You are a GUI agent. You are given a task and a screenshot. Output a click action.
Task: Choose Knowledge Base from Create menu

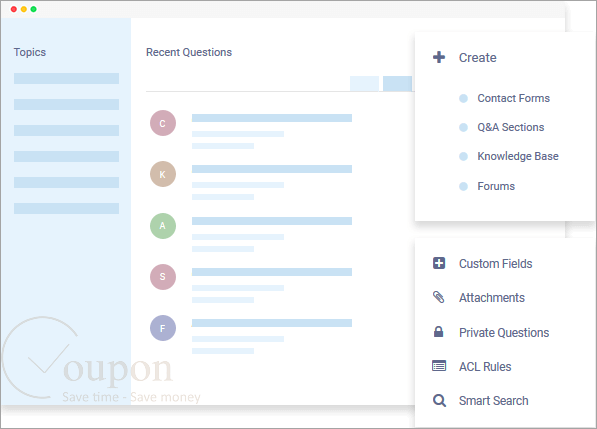pos(518,156)
